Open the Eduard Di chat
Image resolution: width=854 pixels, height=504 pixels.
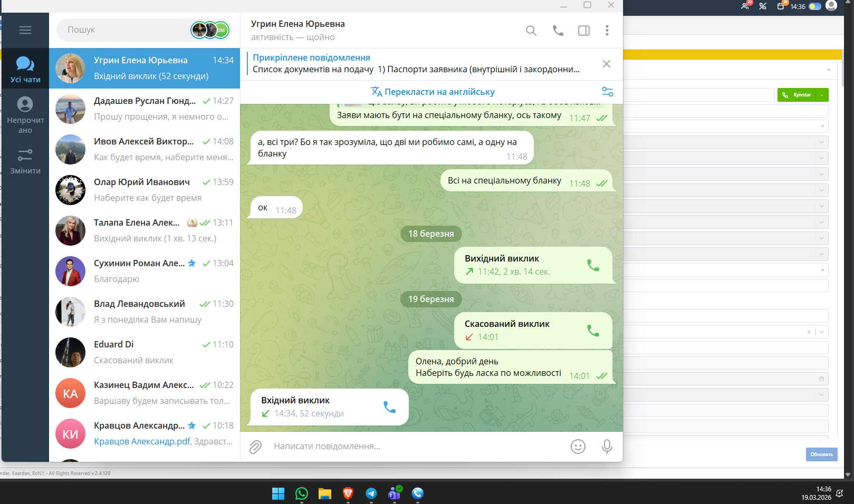(145, 352)
